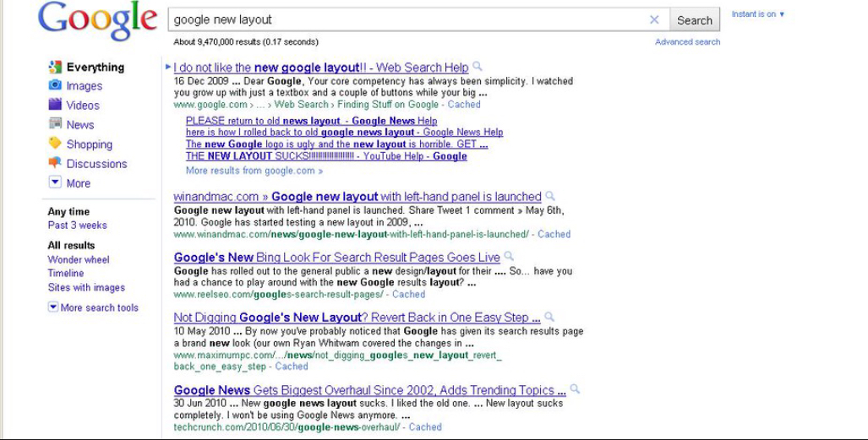The image size is (868, 440).
Task: Select Everything in the left sidebar
Action: coord(95,67)
